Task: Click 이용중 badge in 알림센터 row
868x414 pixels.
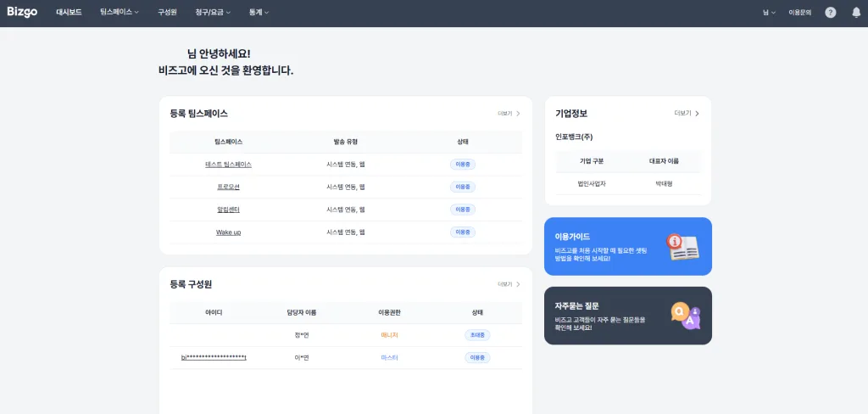Action: (x=462, y=210)
